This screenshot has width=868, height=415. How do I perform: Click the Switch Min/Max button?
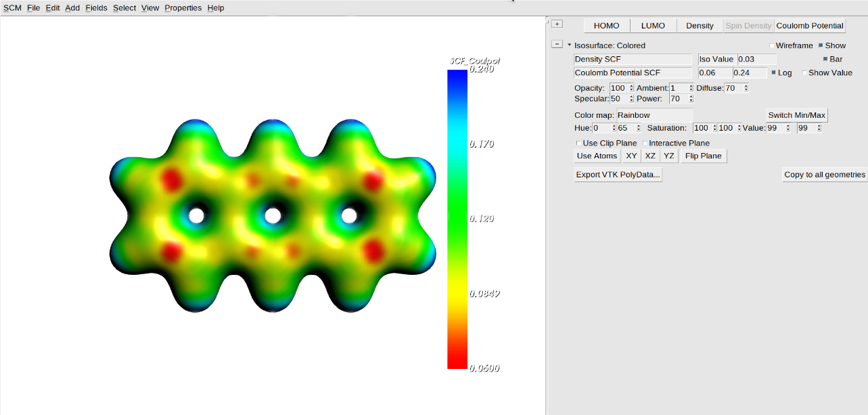pyautogui.click(x=796, y=114)
